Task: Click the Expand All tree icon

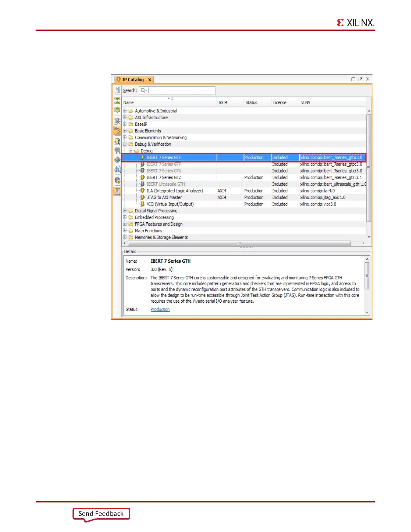Action: coord(117,109)
